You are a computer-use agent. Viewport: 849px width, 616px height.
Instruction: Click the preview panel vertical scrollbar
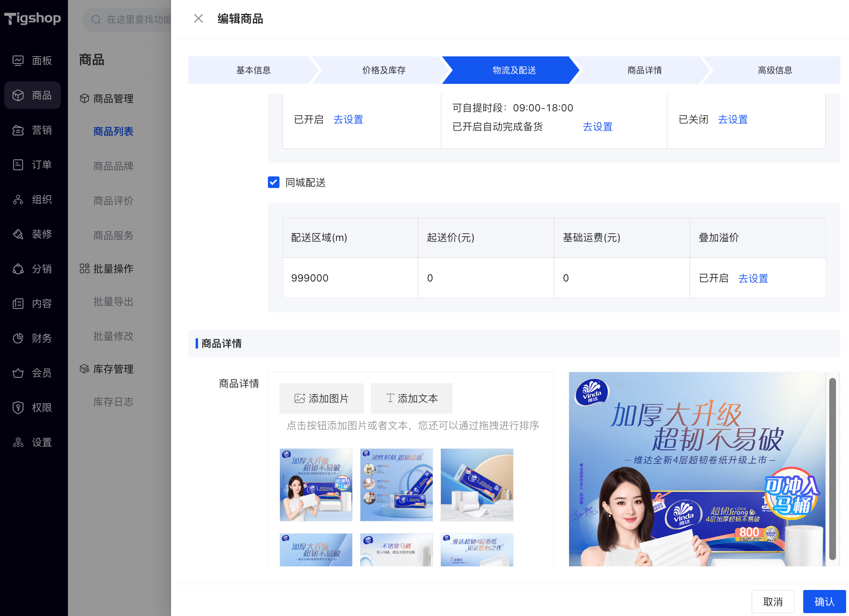pos(832,469)
